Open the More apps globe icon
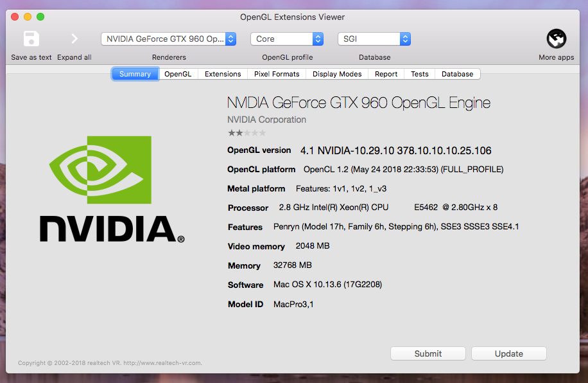The width and height of the screenshot is (588, 383). 556,39
